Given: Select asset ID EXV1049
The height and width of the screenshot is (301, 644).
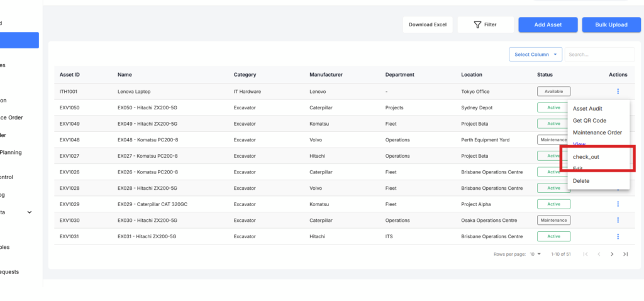Looking at the screenshot, I should click(69, 124).
